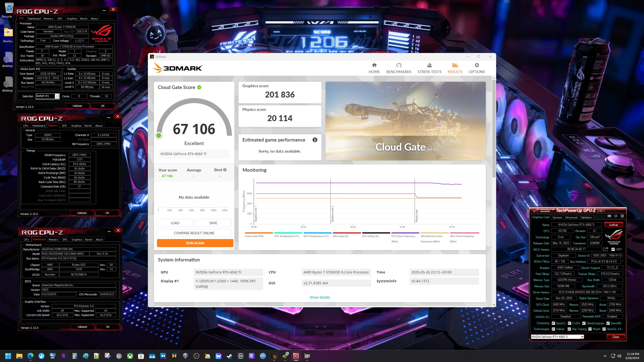Screen dimensions: 644x362
Task: Switch to the 3DMark taskbar icon
Action: tap(274, 356)
